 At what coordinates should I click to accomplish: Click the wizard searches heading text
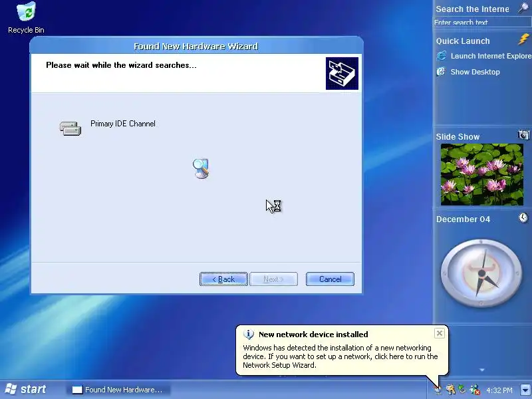point(121,65)
